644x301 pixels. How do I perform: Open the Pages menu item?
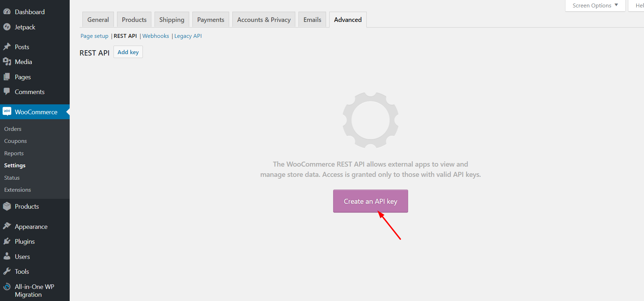[x=23, y=77]
